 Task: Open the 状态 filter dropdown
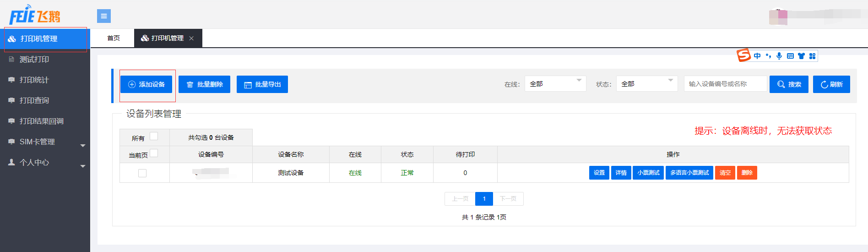pos(646,84)
